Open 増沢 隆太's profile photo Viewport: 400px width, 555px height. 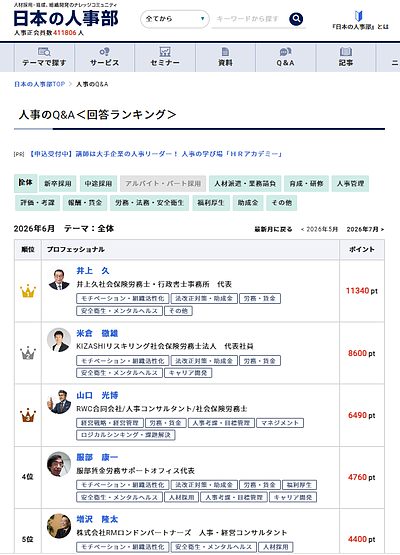[59, 526]
